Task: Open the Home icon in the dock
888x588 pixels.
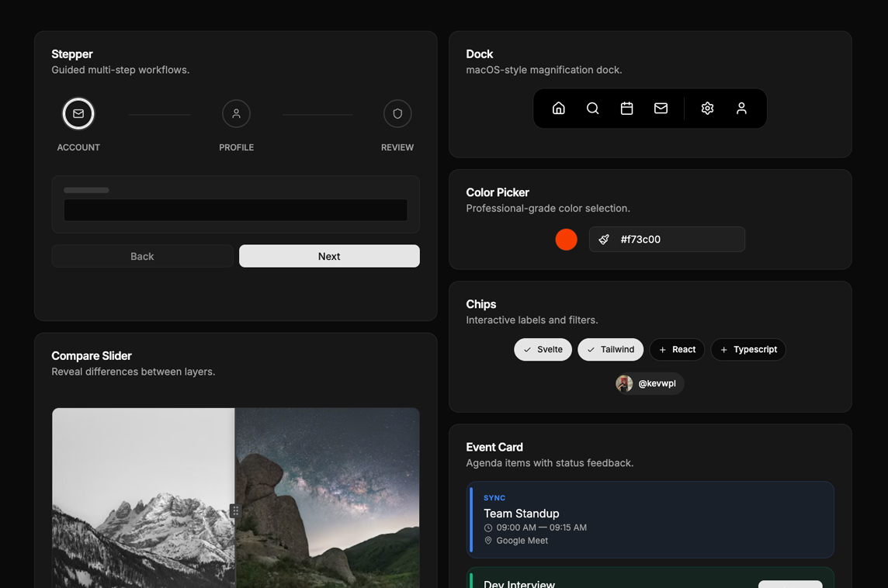Action: click(x=558, y=108)
